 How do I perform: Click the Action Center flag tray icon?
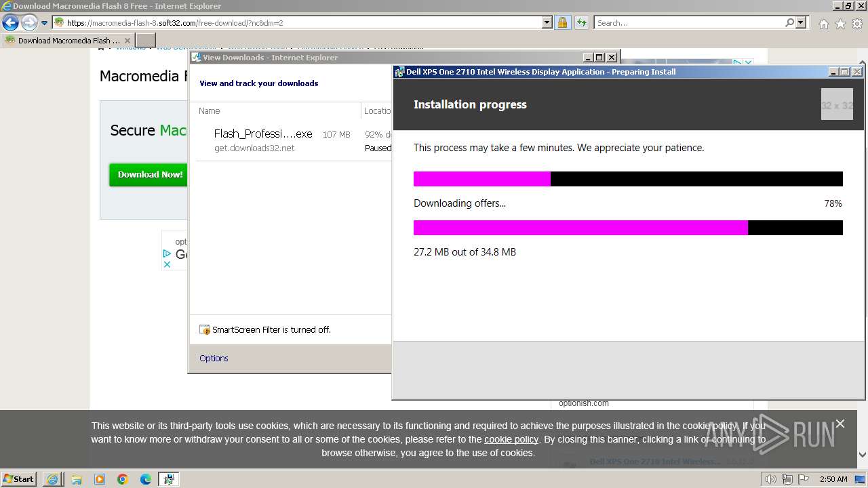point(804,479)
